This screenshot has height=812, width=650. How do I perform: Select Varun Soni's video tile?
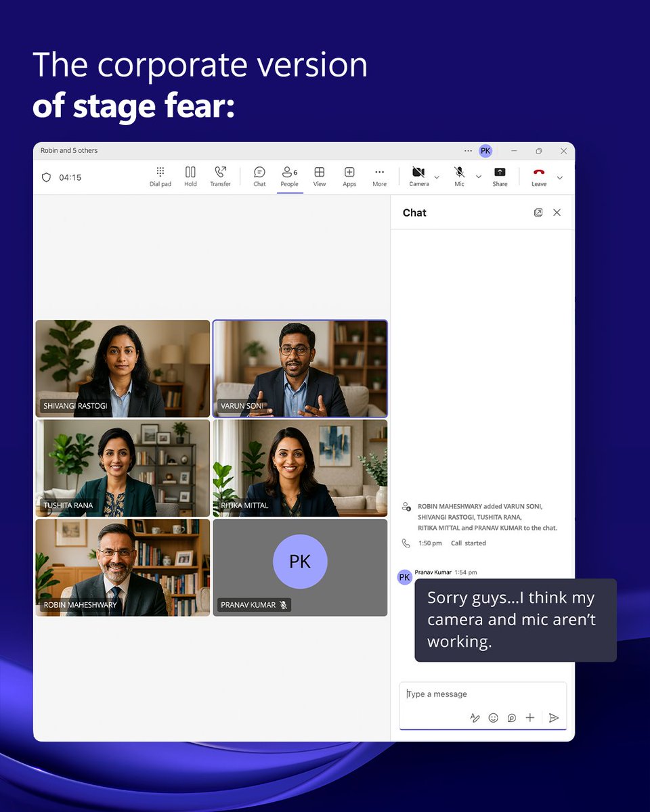pyautogui.click(x=300, y=368)
